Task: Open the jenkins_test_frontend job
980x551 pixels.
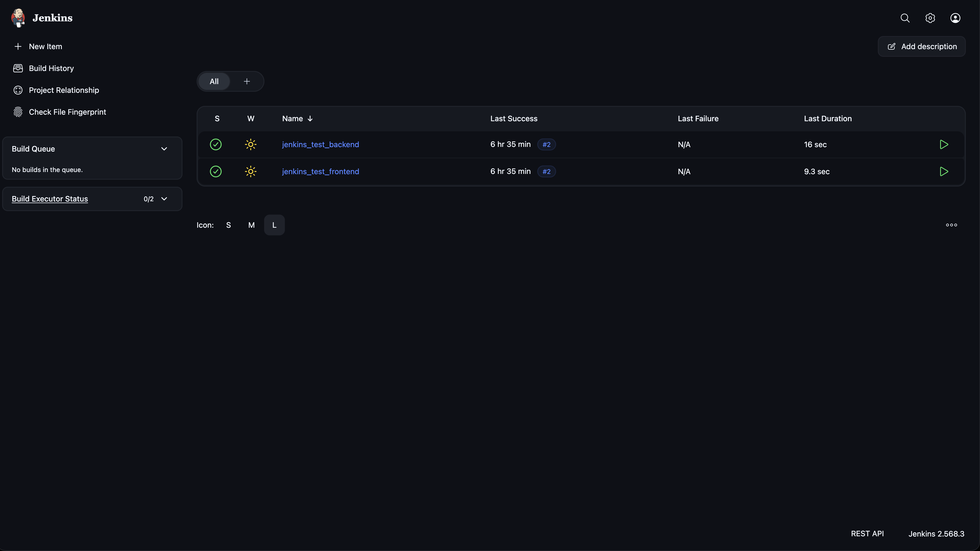Action: point(320,171)
